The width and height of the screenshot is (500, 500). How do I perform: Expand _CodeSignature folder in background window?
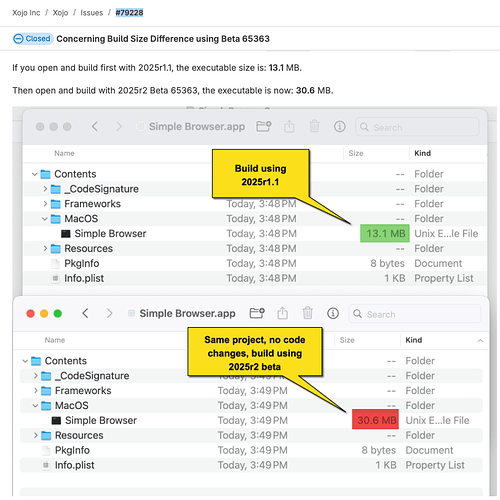coord(45,189)
